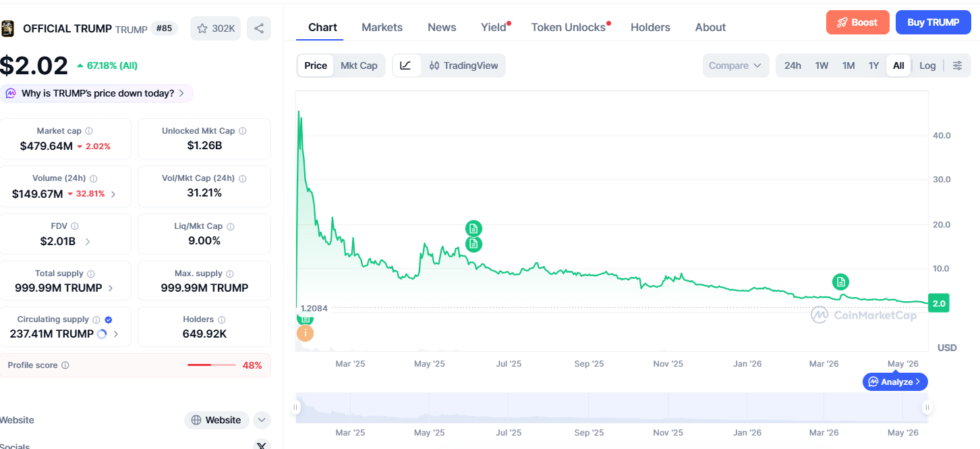Screen dimensions: 980x449
Task: Click the $479.64M market cap value
Action: tap(46, 146)
